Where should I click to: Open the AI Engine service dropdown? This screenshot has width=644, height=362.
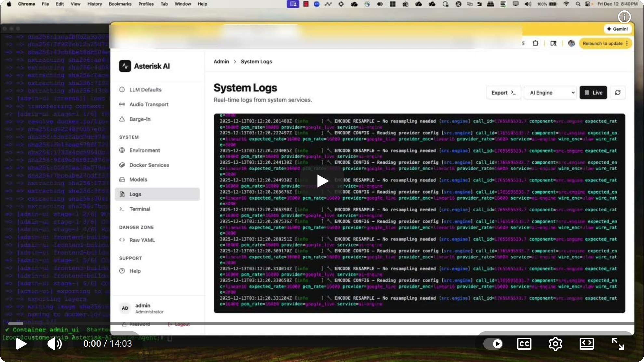[x=550, y=93]
